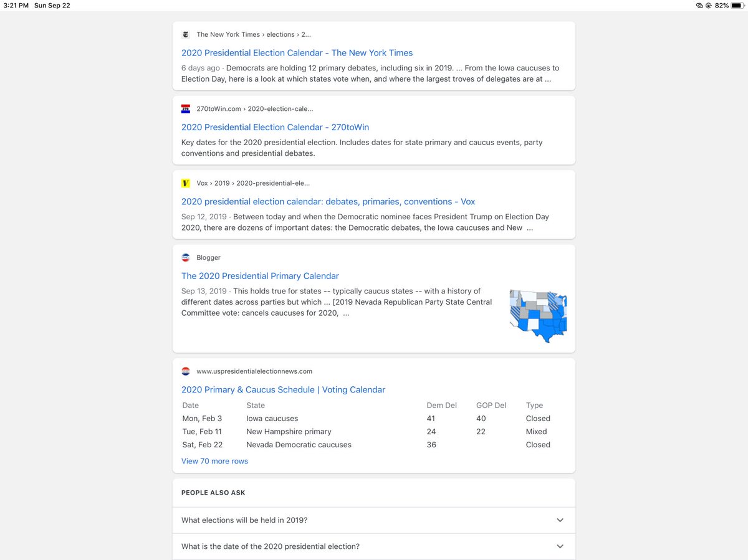Click the 'Type' column header
This screenshot has width=748, height=560.
click(534, 406)
